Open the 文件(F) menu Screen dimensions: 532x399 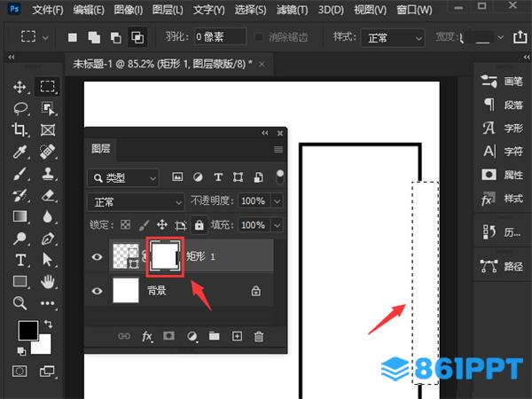[48, 10]
